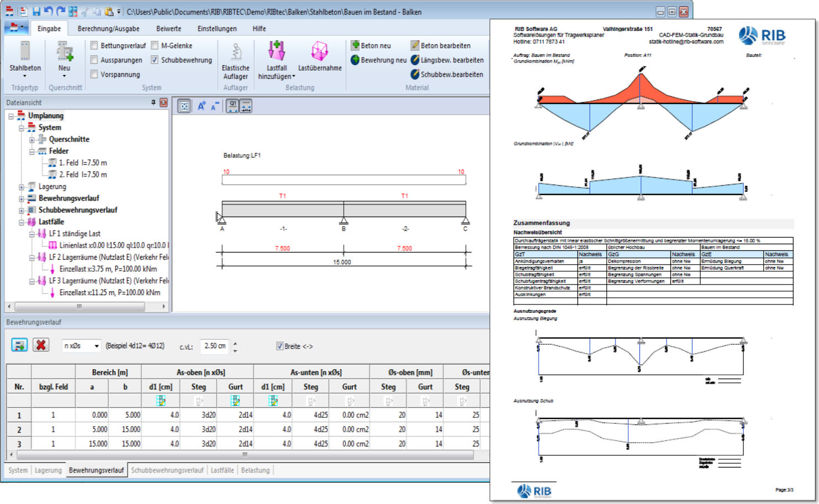Click the Paste clipboard icon in title bar
819x504 pixels.
[x=109, y=11]
